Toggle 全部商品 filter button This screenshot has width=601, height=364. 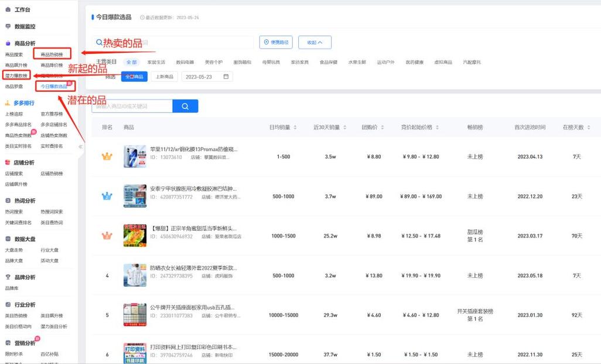134,77
